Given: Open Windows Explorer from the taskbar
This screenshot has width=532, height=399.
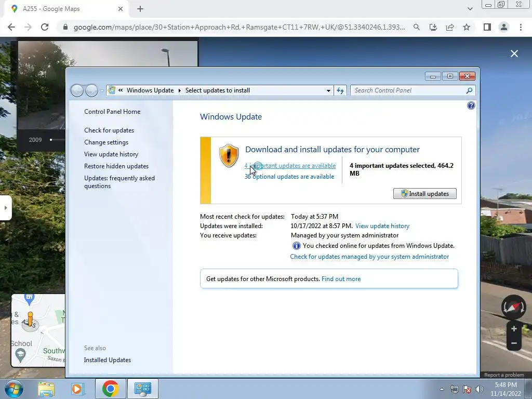Looking at the screenshot, I should coord(46,389).
